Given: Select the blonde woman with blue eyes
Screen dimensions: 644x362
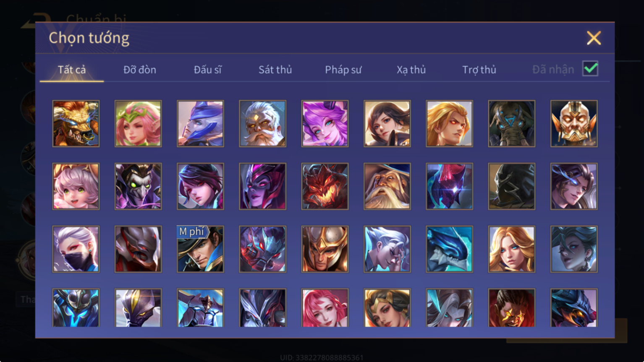Looking at the screenshot, I should pyautogui.click(x=512, y=249).
